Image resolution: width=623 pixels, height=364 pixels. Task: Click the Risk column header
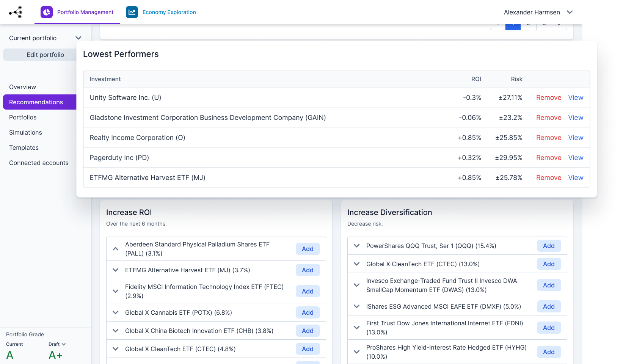coord(516,79)
